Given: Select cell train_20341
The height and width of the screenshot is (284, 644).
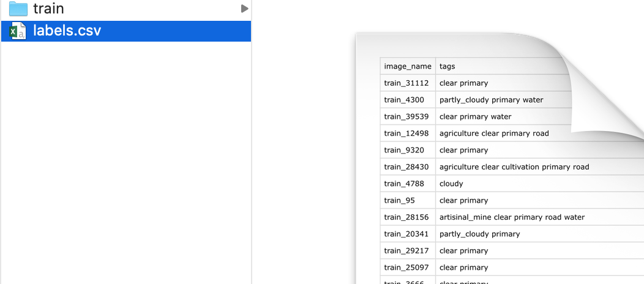Looking at the screenshot, I should click(408, 234).
